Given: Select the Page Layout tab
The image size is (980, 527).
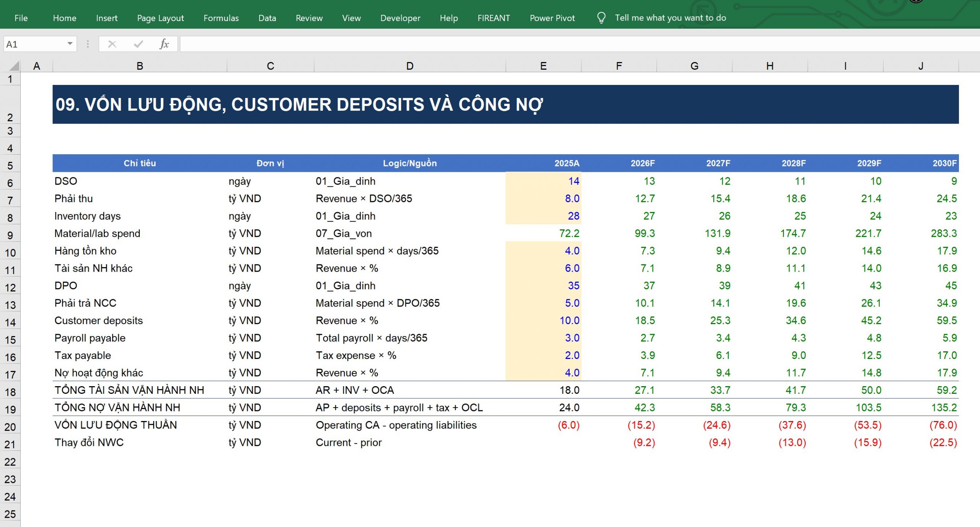Looking at the screenshot, I should 160,18.
